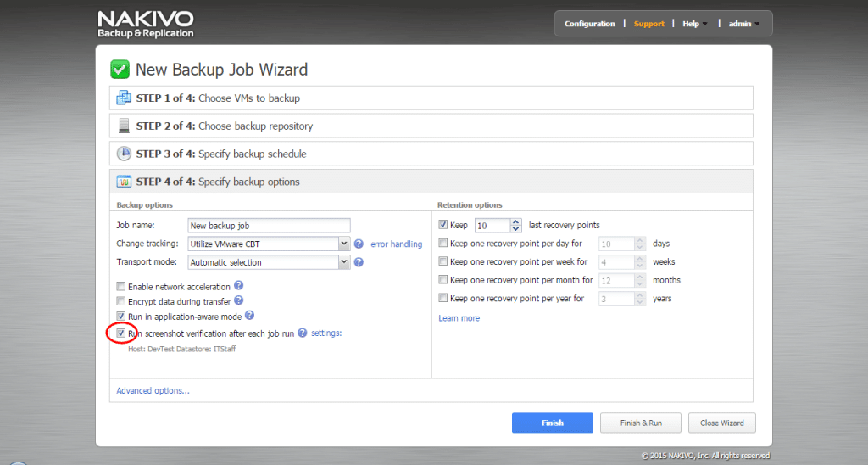Open help icon for network acceleration

[238, 285]
